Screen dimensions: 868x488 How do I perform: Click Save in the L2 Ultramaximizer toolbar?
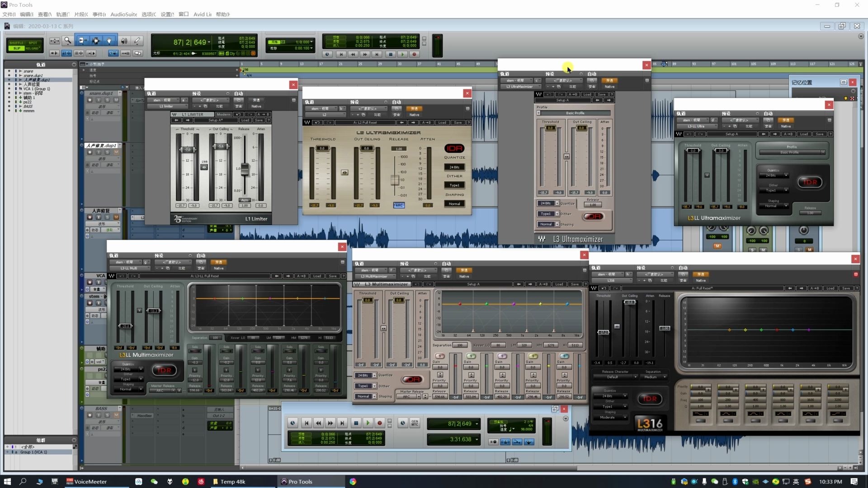[x=458, y=122]
